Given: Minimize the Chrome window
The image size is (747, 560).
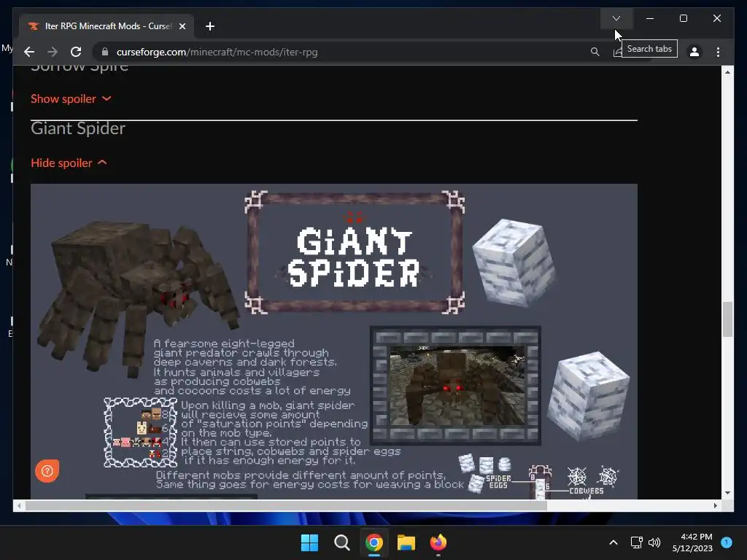Looking at the screenshot, I should pyautogui.click(x=650, y=18).
